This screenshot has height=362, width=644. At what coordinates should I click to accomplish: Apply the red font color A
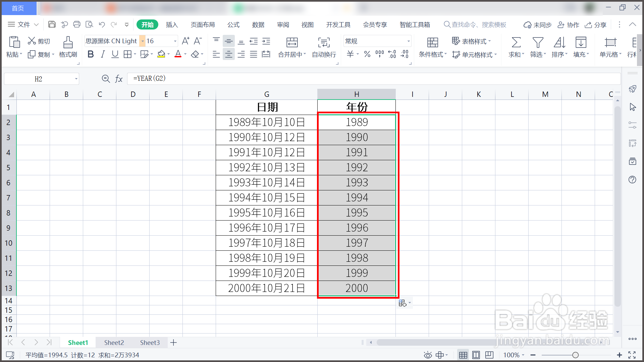pos(178,54)
